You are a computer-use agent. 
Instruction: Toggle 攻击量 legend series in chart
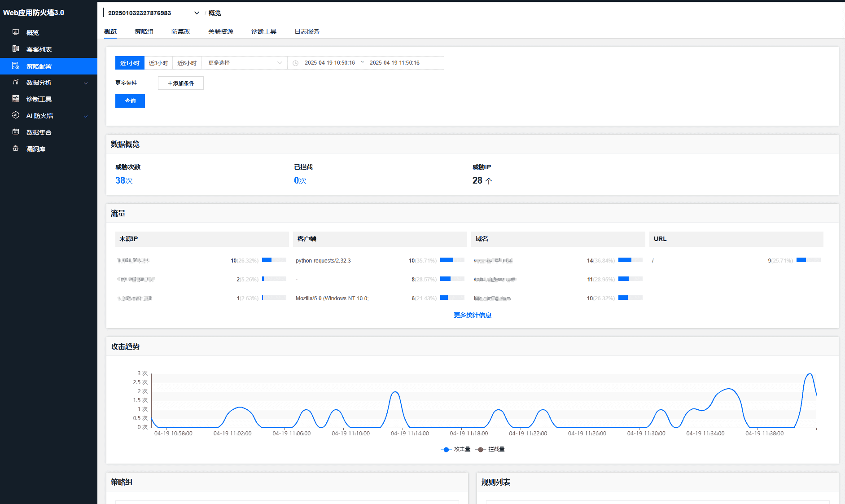(x=456, y=449)
